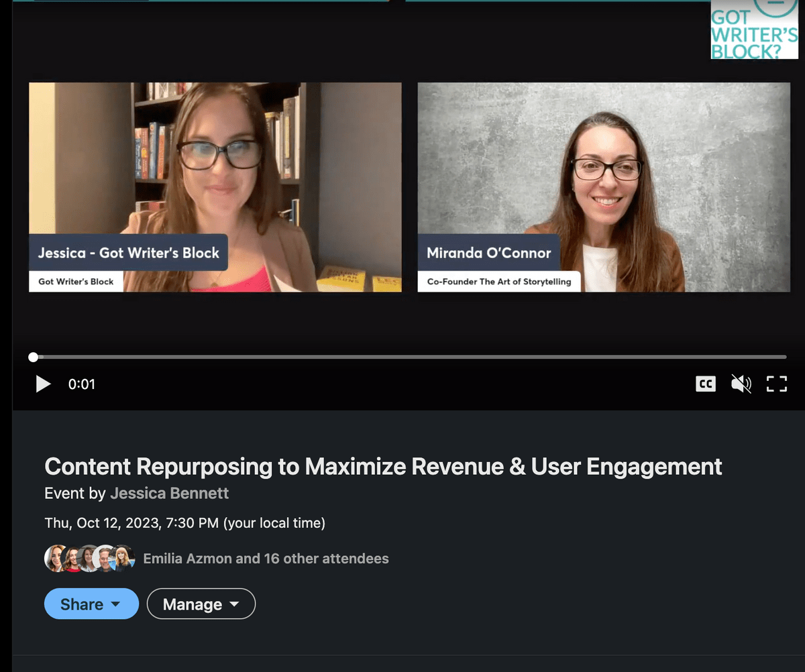Click the 0:01 video timestamp

point(82,384)
